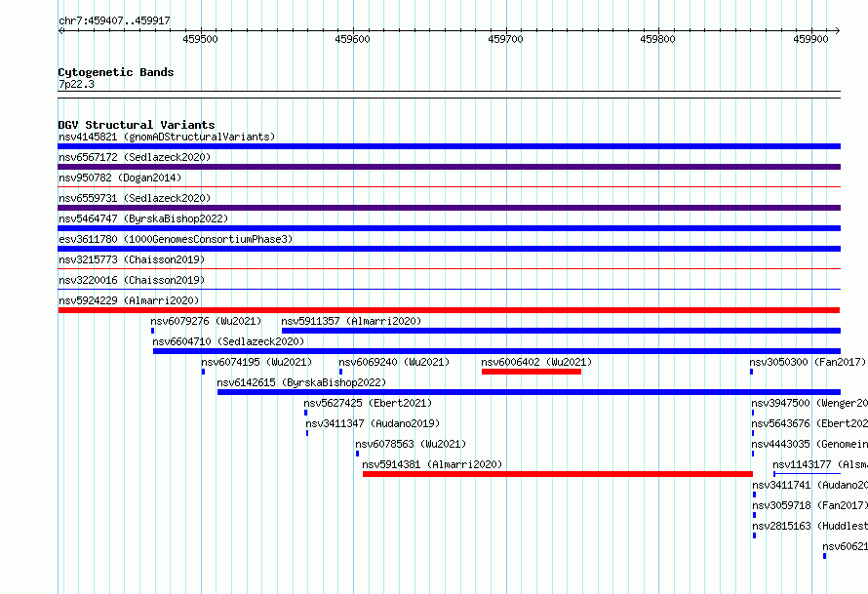The image size is (868, 594).
Task: Open nsv3050300 (Fan2017) label
Action: 808,362
